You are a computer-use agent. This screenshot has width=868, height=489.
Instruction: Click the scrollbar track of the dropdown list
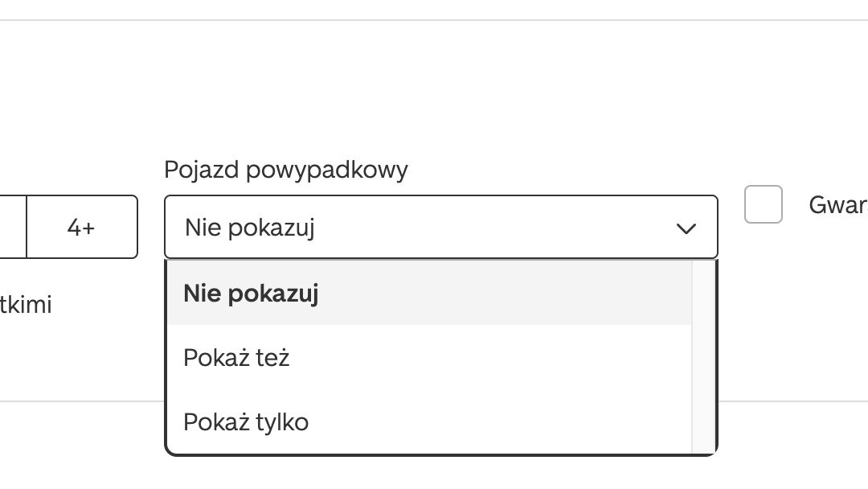tap(703, 357)
